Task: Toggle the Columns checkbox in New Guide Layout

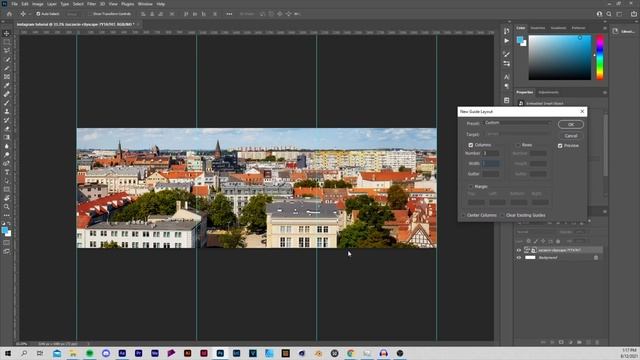Action: [471, 145]
